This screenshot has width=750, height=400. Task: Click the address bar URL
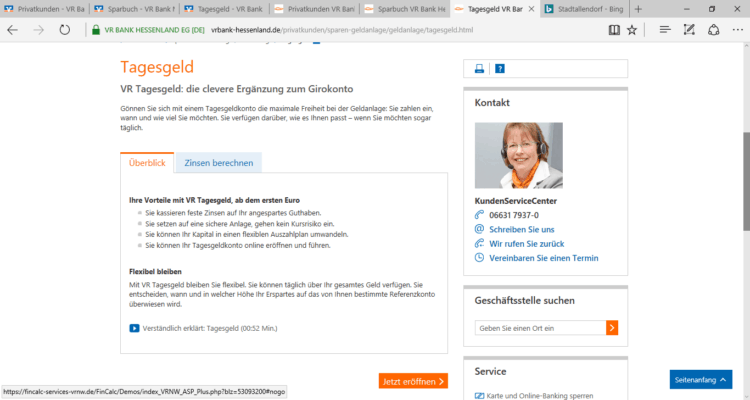tap(342, 30)
